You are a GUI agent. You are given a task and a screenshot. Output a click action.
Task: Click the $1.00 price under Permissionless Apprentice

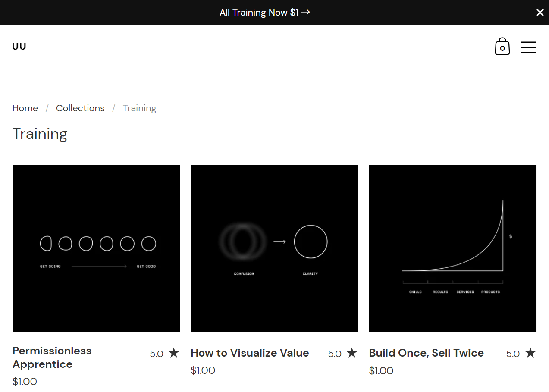25,381
